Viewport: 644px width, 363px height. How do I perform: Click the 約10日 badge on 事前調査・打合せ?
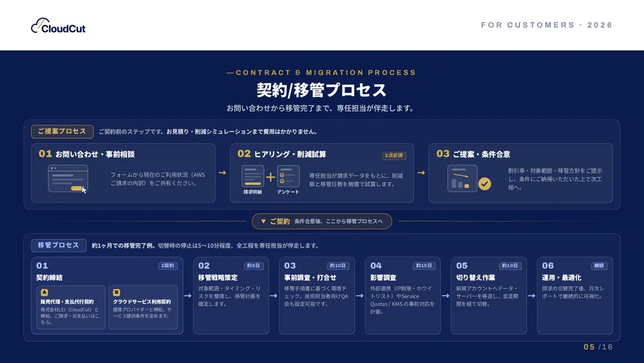tap(338, 266)
